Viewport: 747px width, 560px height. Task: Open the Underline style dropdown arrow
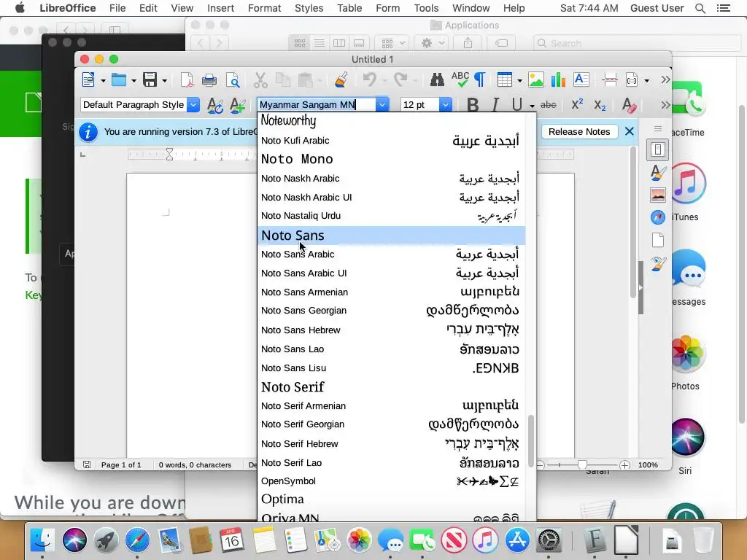click(x=532, y=106)
